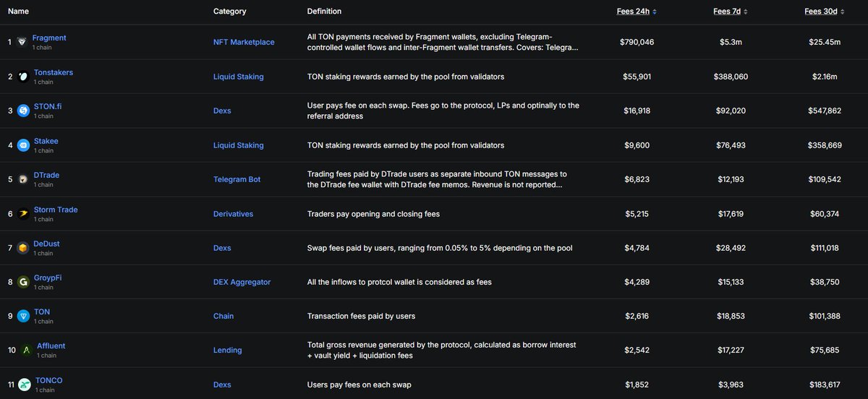
Task: Click the Fragment protocol logo icon
Action: pyautogui.click(x=22, y=42)
